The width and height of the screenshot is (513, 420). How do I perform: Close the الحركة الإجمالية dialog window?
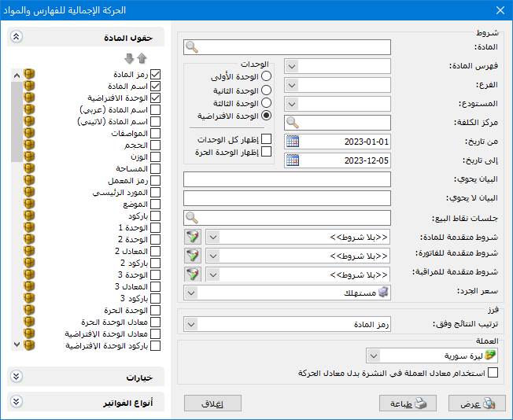[x=500, y=10]
